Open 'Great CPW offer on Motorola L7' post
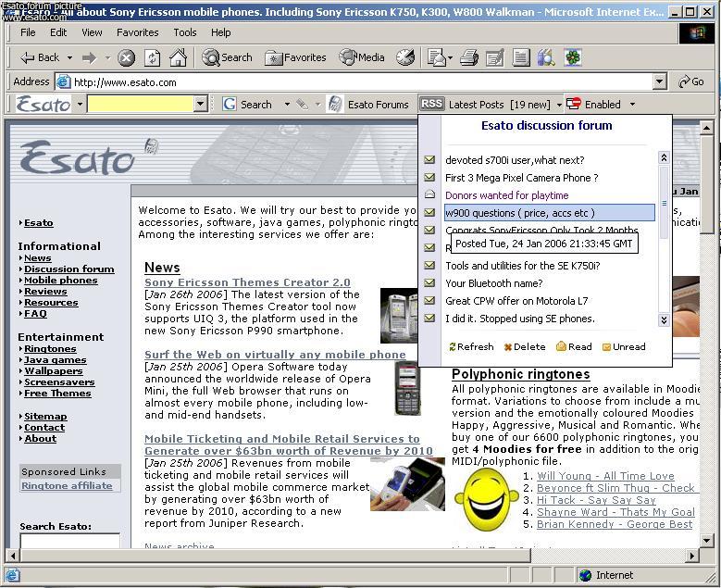This screenshot has width=721, height=588. coord(516,301)
